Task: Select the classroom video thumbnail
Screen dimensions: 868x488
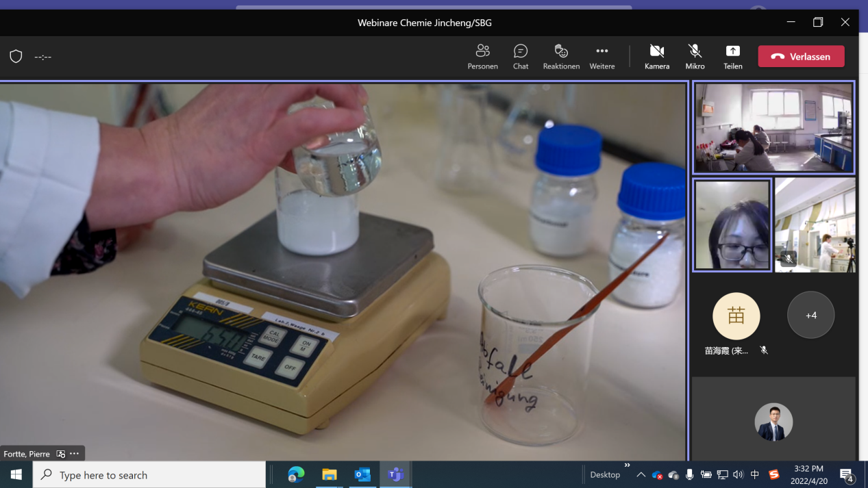Action: [x=773, y=128]
